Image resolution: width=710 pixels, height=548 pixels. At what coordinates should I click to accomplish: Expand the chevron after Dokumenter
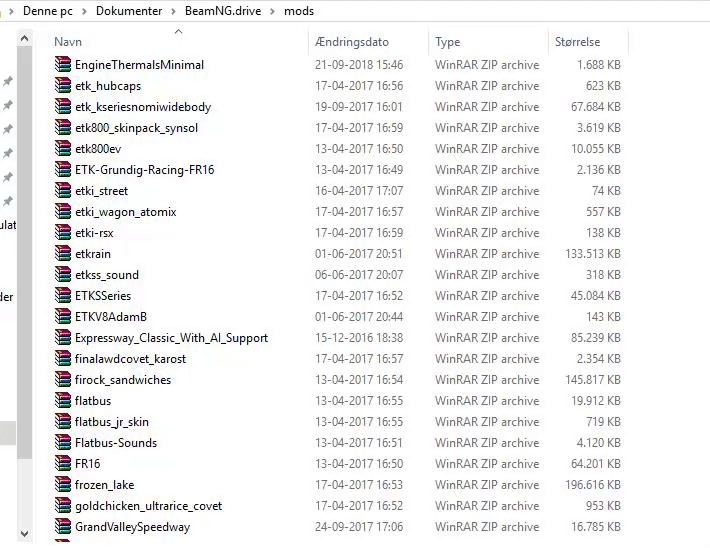click(x=173, y=11)
